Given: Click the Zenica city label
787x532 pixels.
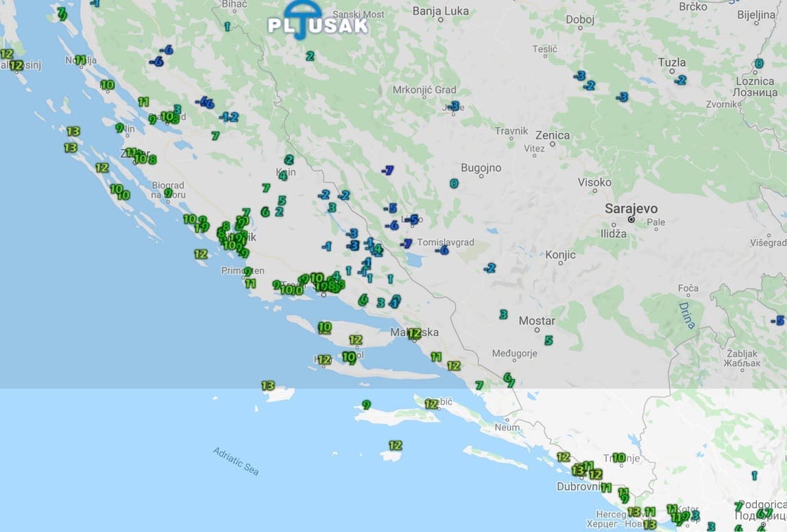Looking at the screenshot, I should click(553, 135).
